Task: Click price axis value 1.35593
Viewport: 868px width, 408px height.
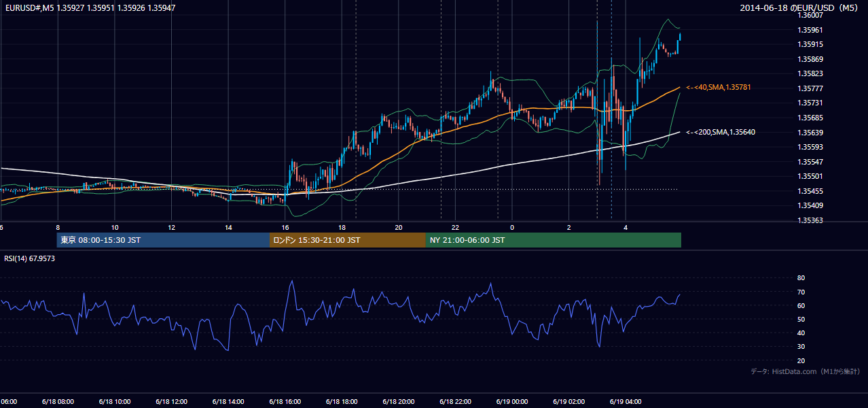Action: [810, 147]
